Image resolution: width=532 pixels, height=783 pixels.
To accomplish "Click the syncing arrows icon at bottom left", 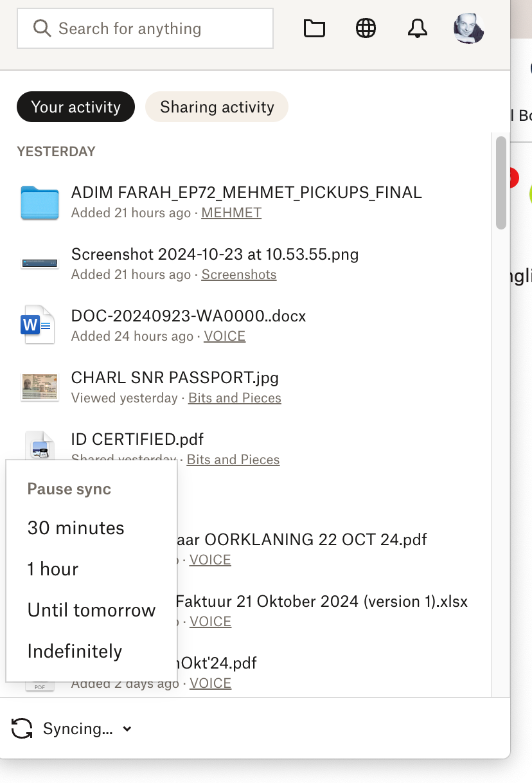I will coord(22,728).
